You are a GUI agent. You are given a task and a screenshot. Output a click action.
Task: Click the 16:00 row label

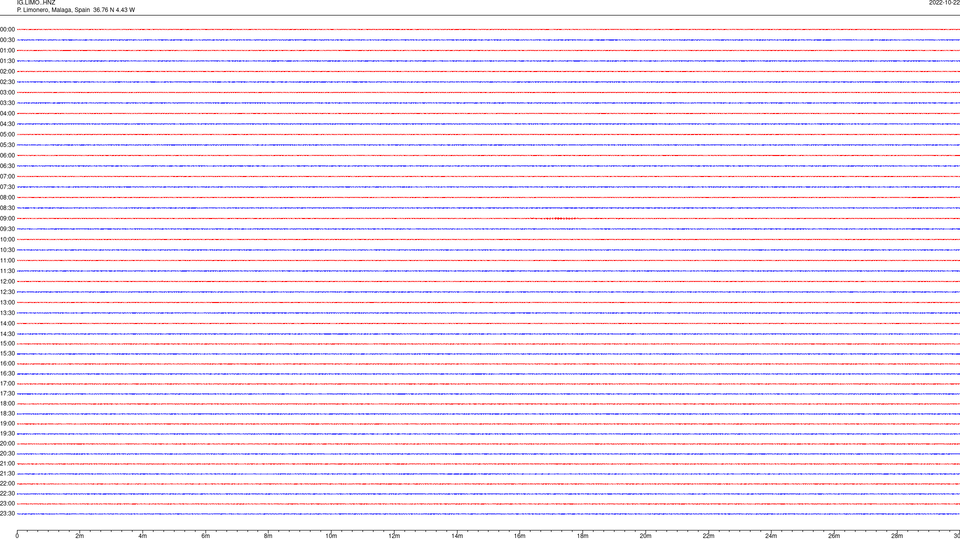7,364
